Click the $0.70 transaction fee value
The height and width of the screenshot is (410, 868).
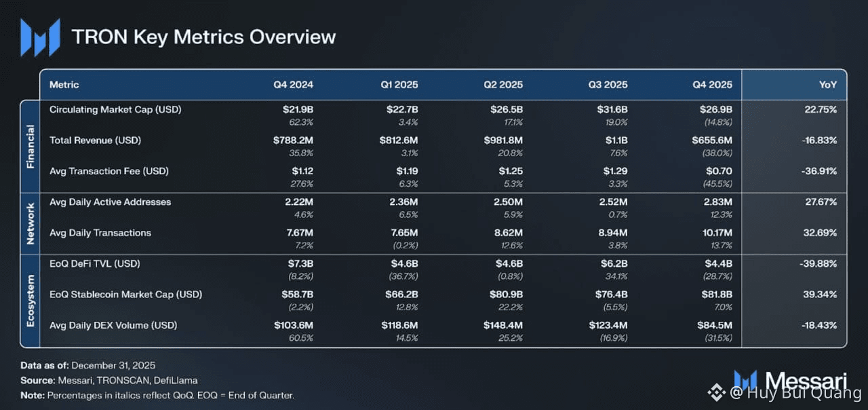pos(719,171)
